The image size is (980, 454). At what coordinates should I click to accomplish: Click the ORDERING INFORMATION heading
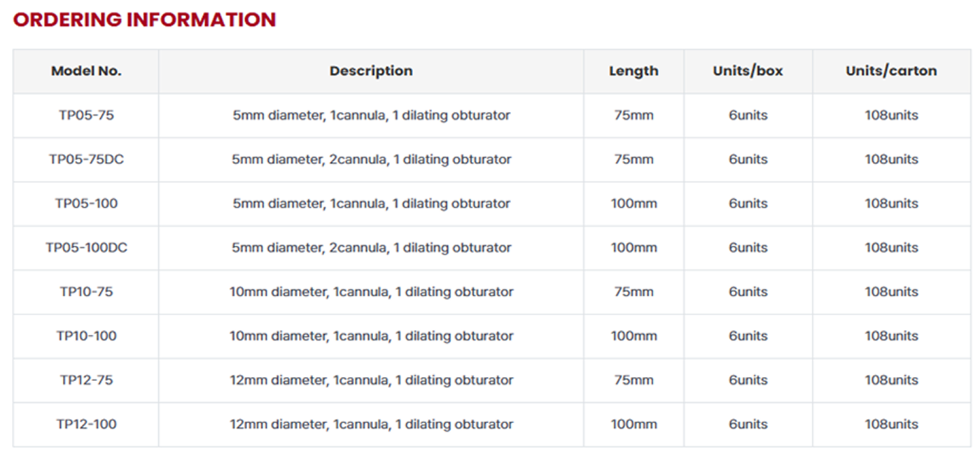tap(144, 20)
